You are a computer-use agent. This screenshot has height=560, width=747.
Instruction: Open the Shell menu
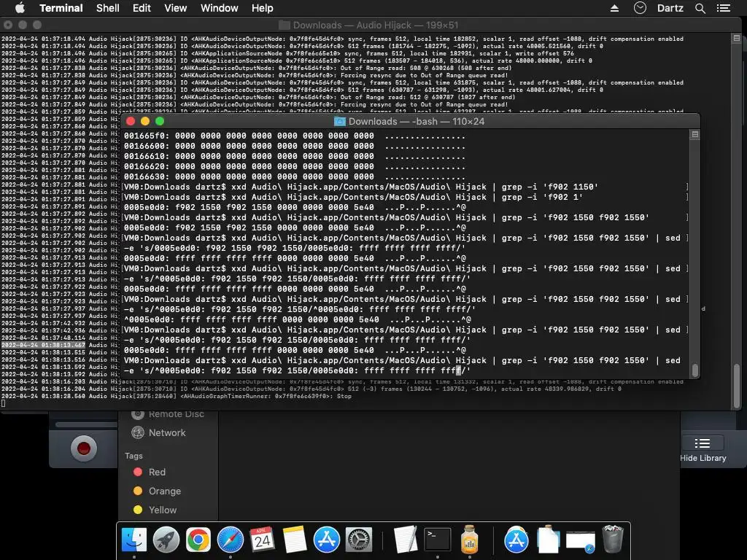tap(108, 8)
